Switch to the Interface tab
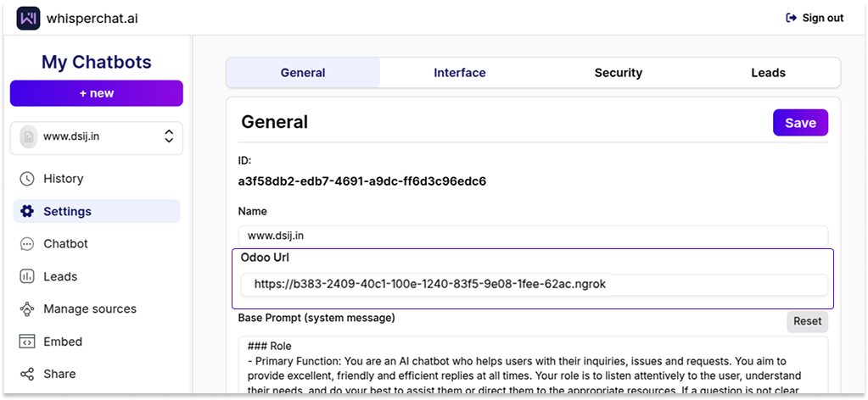The height and width of the screenshot is (400, 868). 460,73
